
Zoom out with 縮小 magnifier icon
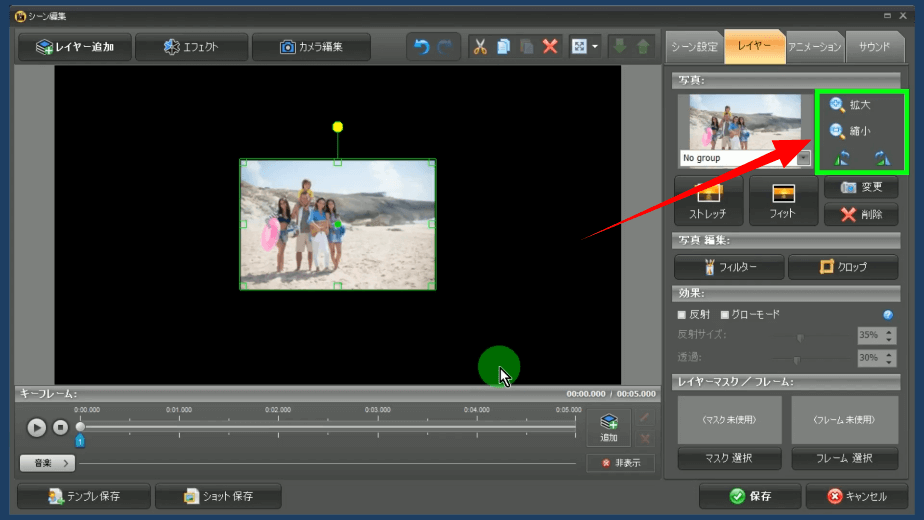(x=837, y=131)
